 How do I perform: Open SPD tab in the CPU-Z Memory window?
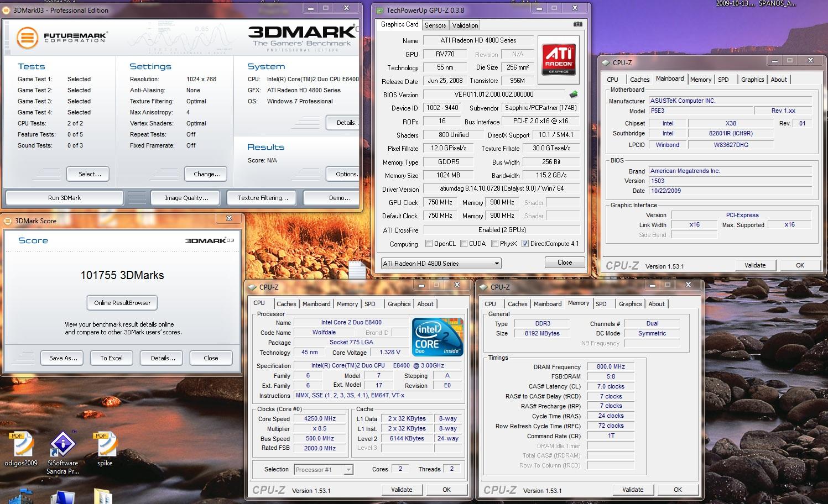601,304
